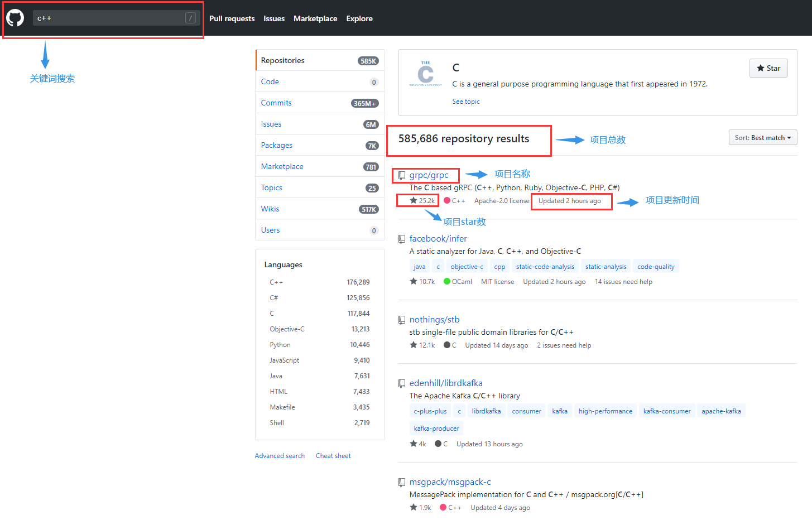The height and width of the screenshot is (520, 812).
Task: Open the GitHub Octocat logo homepage
Action: coord(15,18)
